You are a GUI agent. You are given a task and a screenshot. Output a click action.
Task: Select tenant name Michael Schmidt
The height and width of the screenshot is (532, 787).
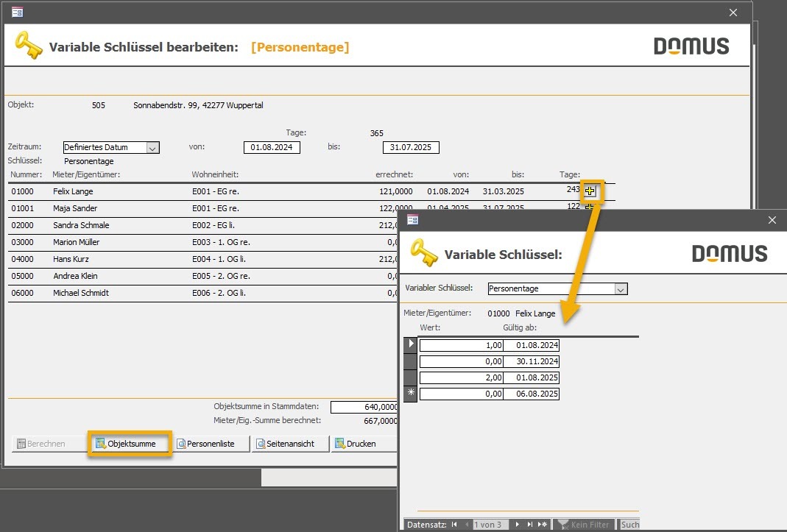point(81,293)
